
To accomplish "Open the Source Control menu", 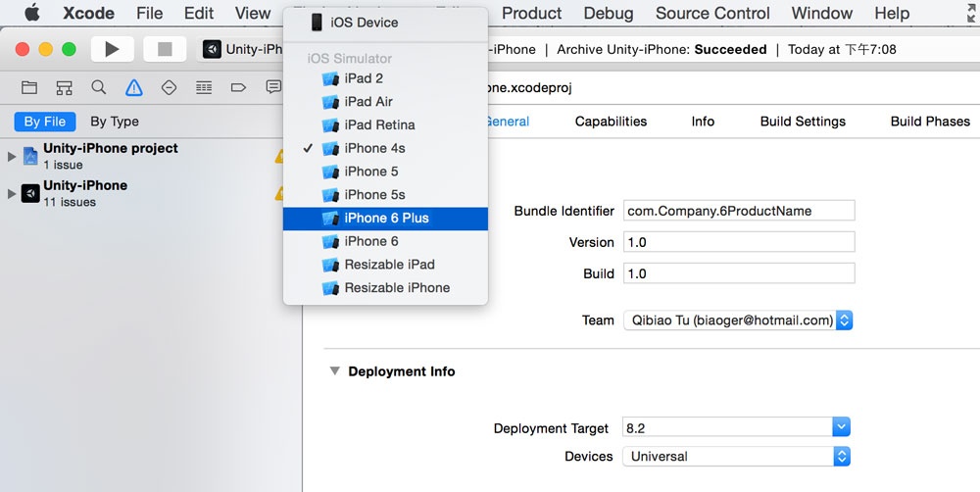I will click(x=712, y=13).
